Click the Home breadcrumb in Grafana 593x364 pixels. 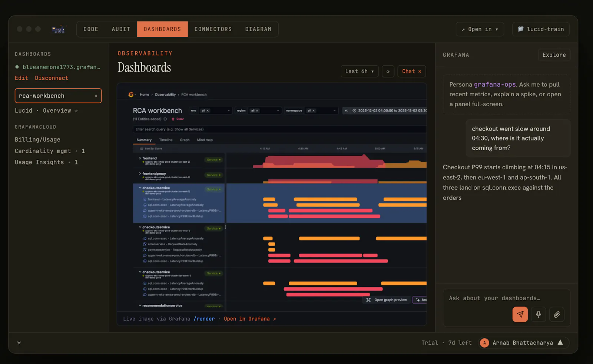(145, 95)
